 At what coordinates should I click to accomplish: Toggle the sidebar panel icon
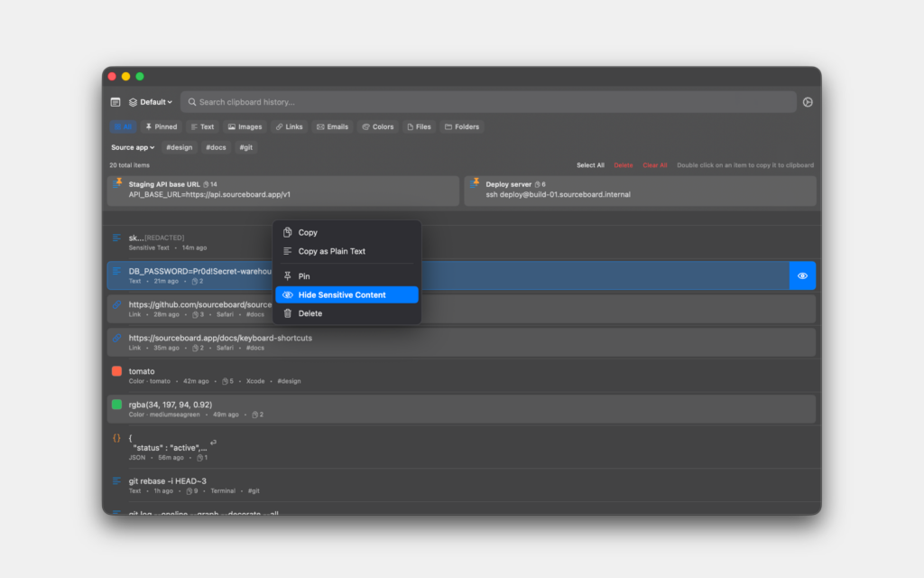tap(115, 102)
